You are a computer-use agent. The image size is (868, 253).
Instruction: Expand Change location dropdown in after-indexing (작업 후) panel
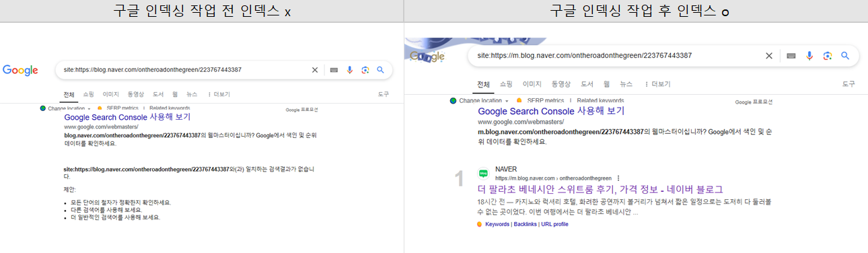(x=479, y=100)
